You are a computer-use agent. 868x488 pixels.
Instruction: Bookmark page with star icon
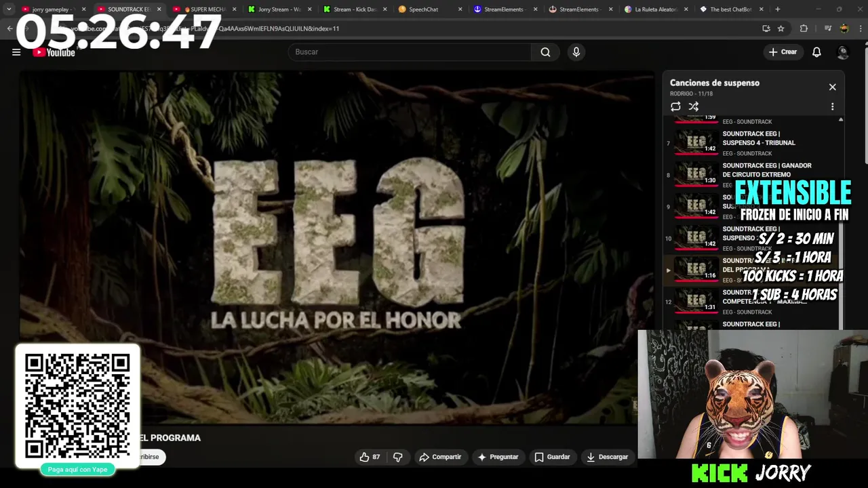781,28
